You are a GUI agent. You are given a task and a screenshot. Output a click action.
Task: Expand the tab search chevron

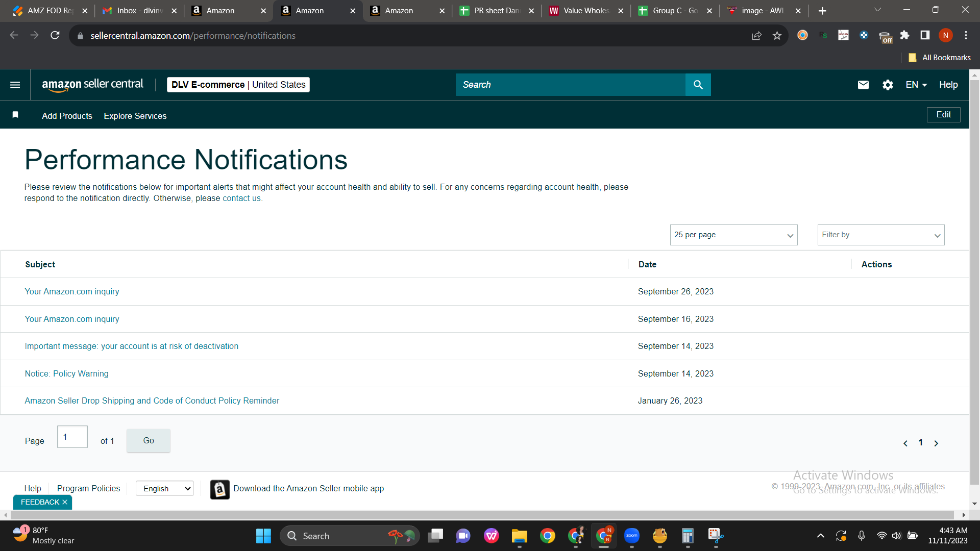click(x=877, y=10)
